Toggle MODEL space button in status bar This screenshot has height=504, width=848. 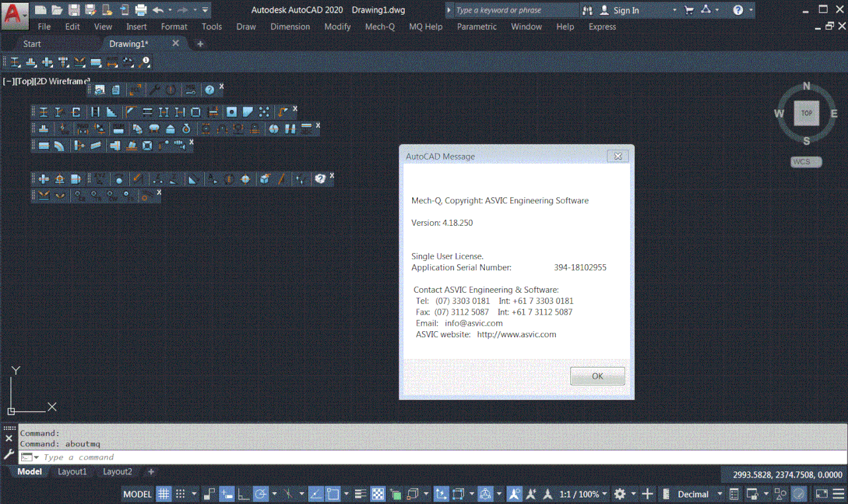138,494
